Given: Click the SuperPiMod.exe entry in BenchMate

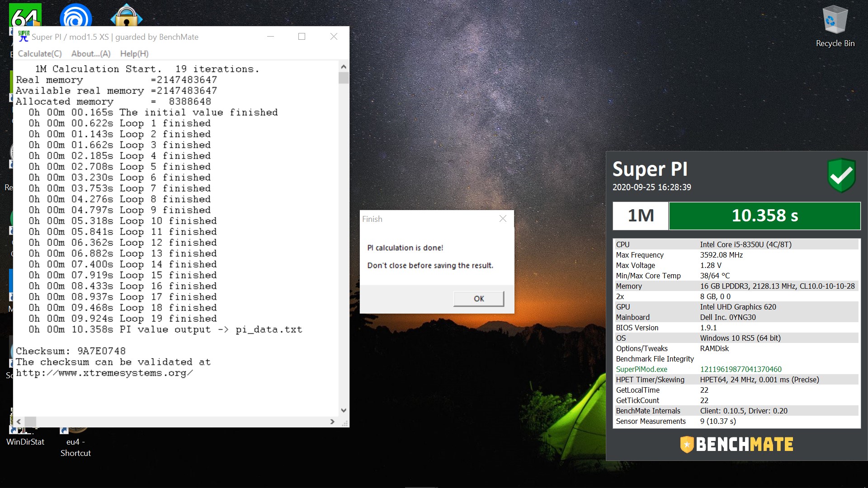Looking at the screenshot, I should (642, 369).
